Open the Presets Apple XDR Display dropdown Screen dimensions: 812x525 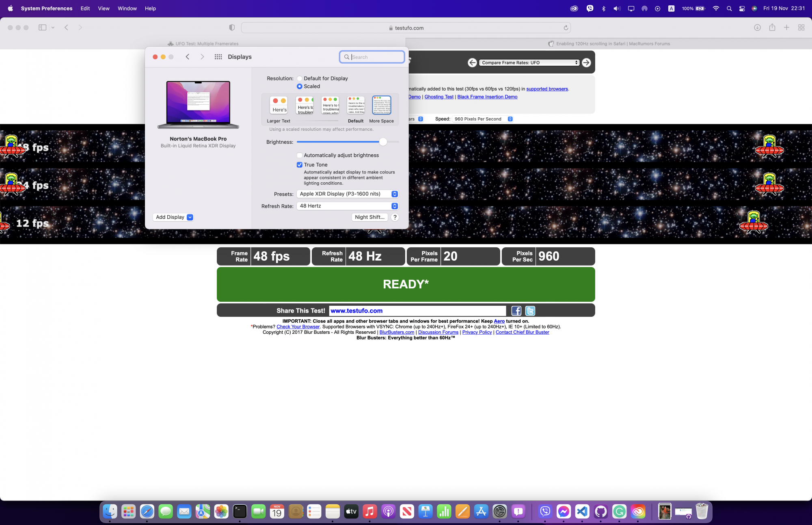point(348,194)
